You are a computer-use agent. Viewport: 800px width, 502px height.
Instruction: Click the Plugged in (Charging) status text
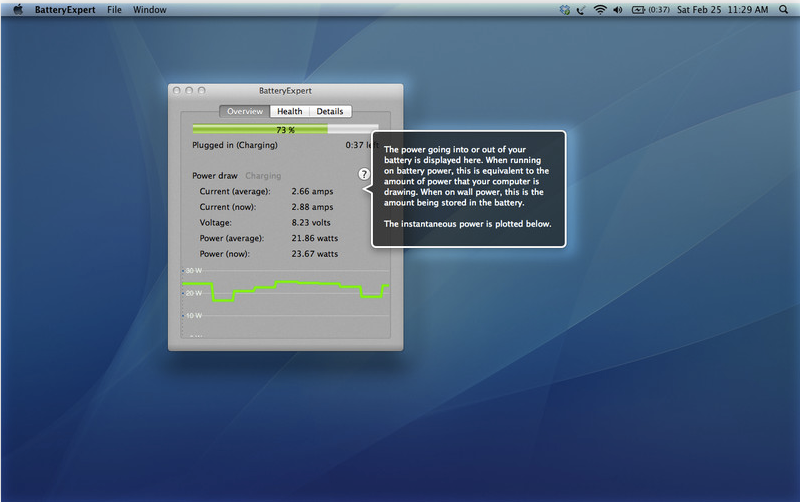pos(235,145)
